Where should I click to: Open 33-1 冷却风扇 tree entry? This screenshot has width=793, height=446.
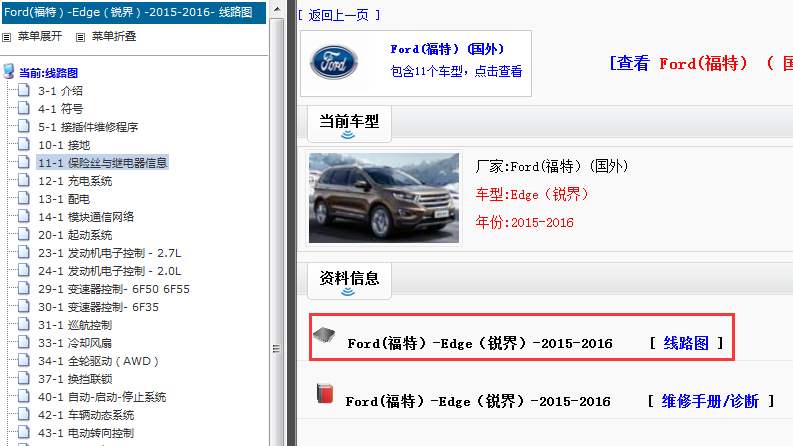pos(75,343)
